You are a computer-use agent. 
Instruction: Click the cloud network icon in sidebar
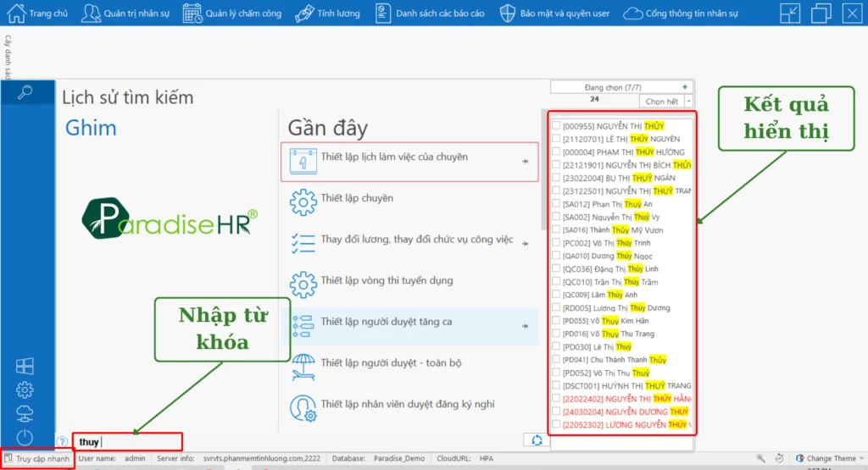coord(25,413)
